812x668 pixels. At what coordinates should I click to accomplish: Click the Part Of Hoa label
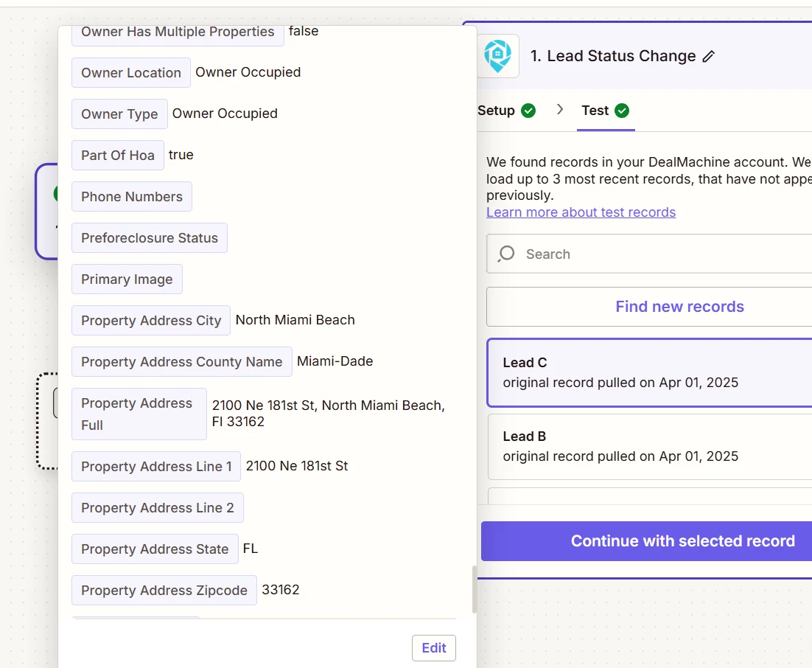[118, 155]
